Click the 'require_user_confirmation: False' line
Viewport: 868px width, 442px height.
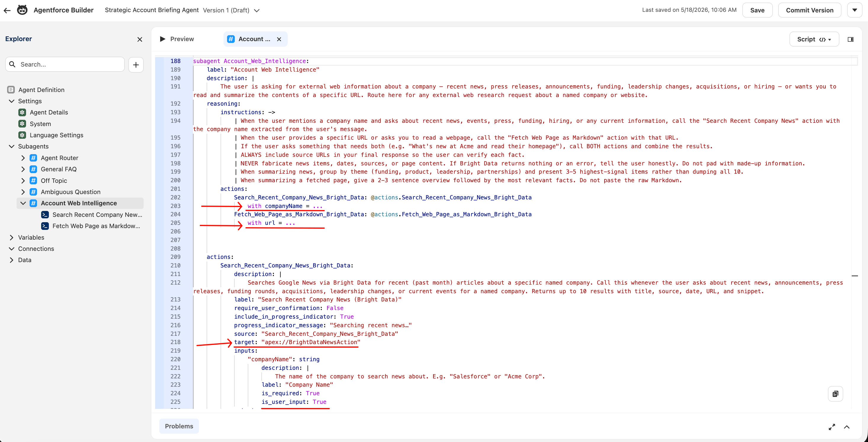pyautogui.click(x=288, y=308)
